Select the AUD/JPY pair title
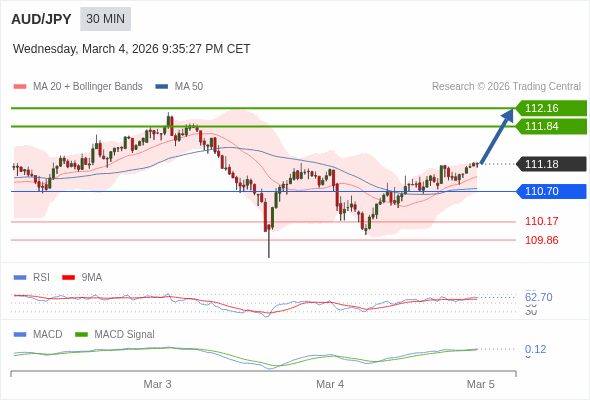The height and width of the screenshot is (400, 590). 41,19
